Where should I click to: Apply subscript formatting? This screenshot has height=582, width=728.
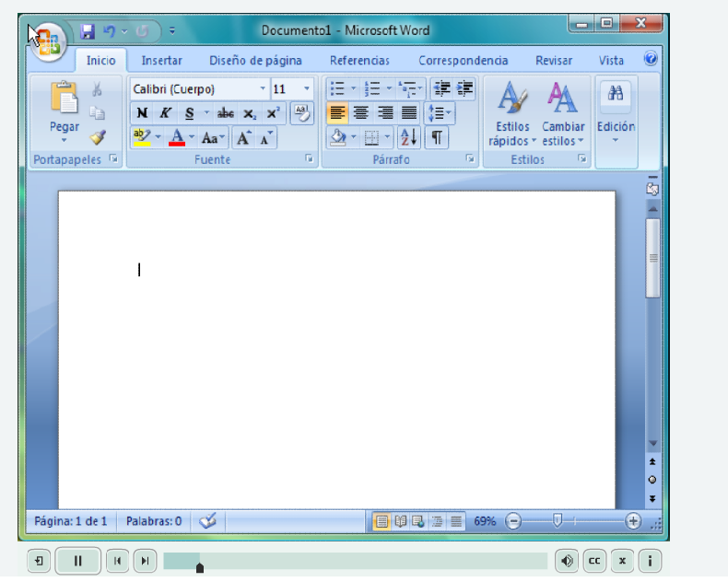click(250, 113)
